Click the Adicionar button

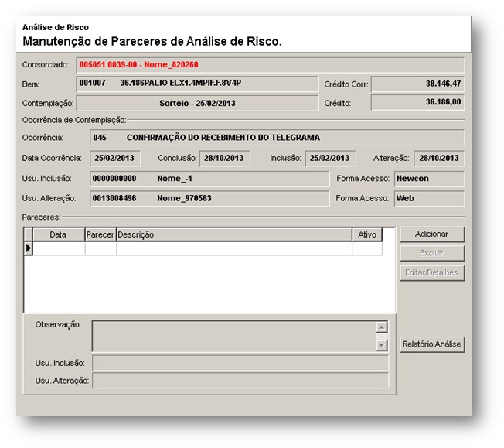432,234
